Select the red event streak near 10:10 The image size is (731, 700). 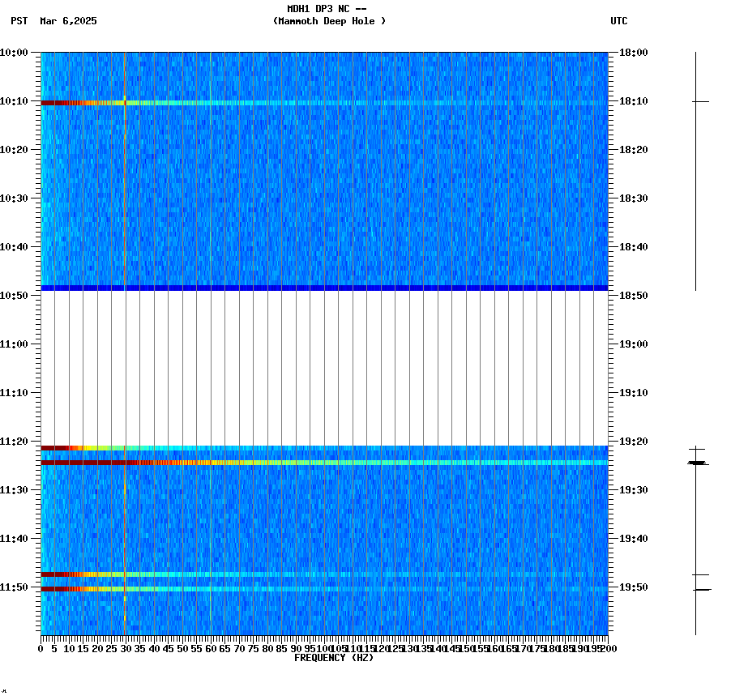coord(65,103)
